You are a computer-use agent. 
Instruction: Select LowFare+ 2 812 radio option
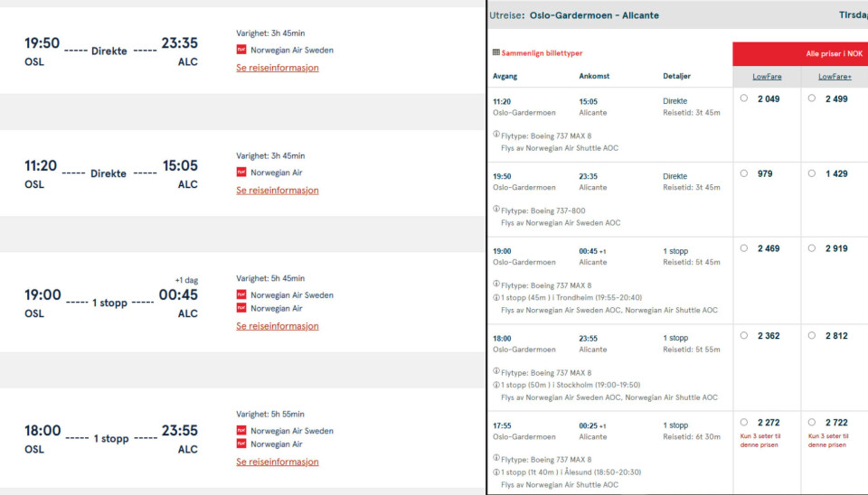pos(812,335)
